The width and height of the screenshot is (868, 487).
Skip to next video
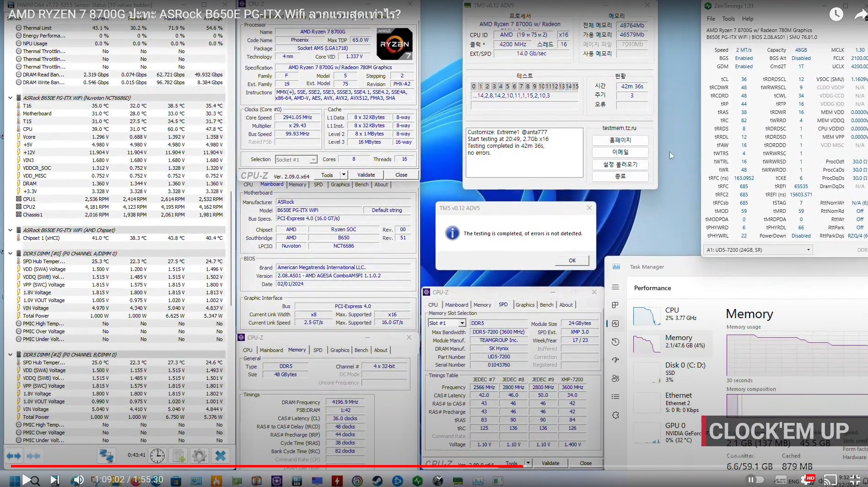point(54,480)
